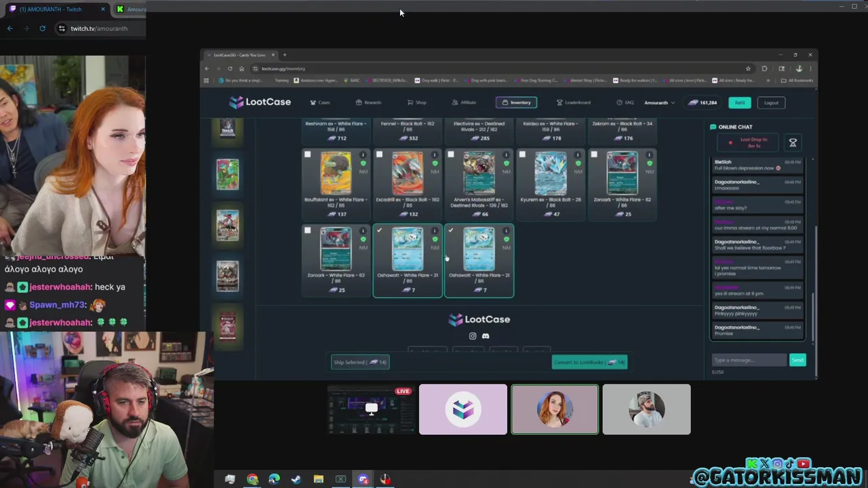Expand the Amouranth account dropdown
Screen dimensions: 868x488
[x=659, y=102]
